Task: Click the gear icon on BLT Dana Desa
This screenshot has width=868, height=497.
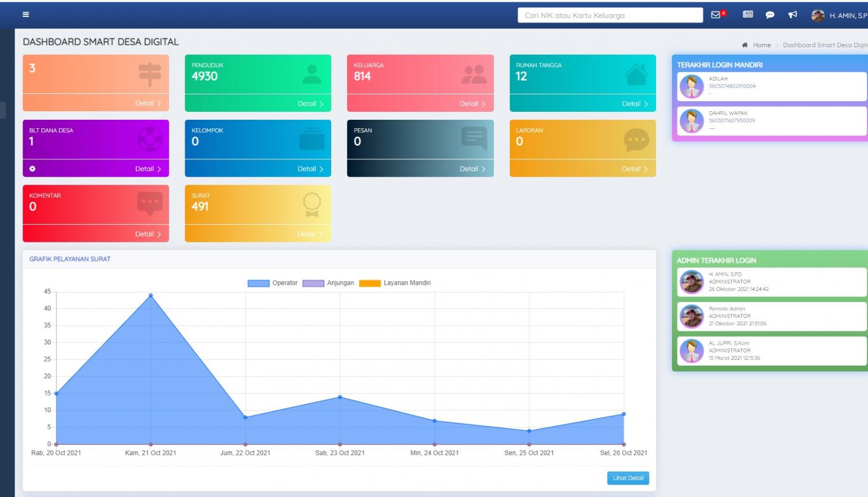Action: point(32,169)
